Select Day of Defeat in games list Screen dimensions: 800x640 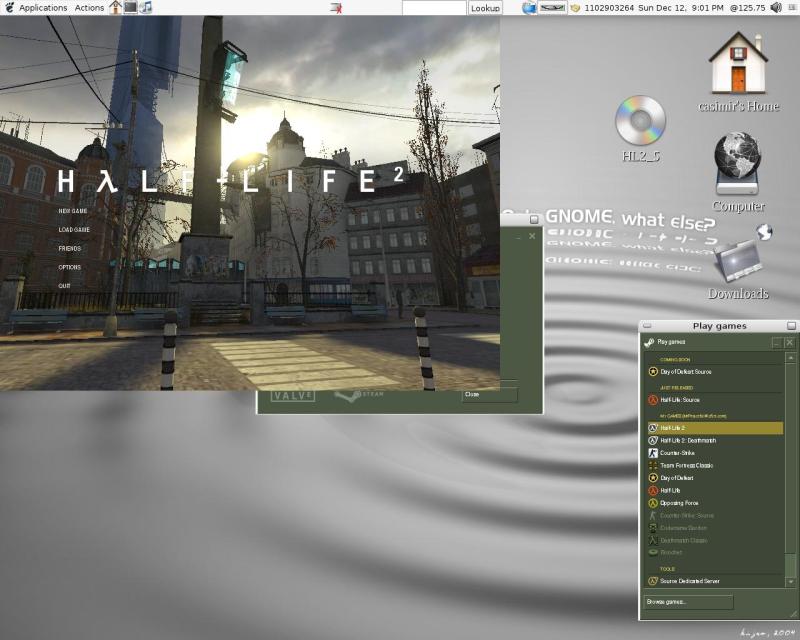[714, 478]
